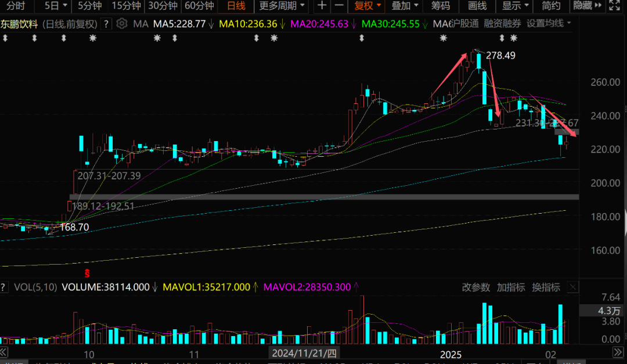627x364 pixels.
Task: Click the star event marker above 278.49 peak
Action: [443, 38]
